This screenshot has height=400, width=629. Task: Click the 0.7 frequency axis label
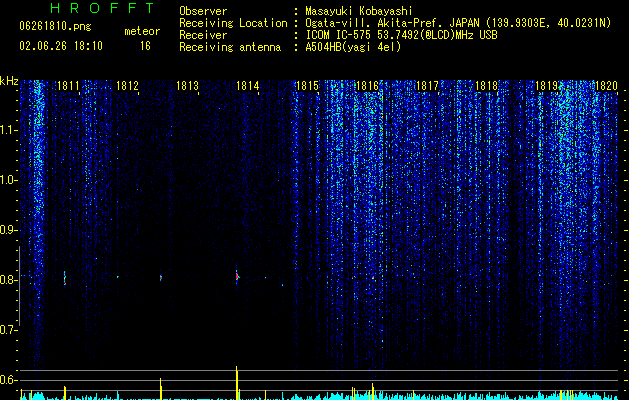pos(8,330)
